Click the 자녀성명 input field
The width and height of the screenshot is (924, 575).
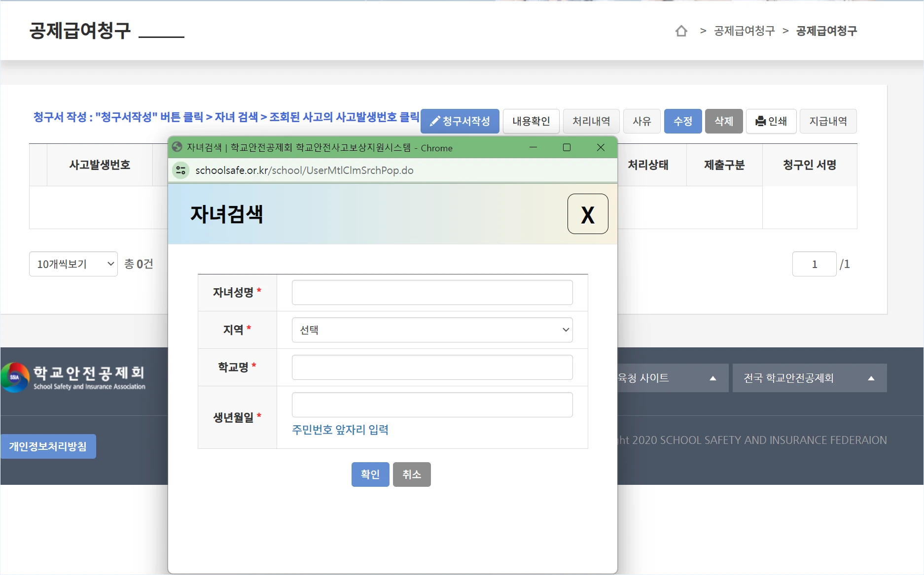point(432,293)
